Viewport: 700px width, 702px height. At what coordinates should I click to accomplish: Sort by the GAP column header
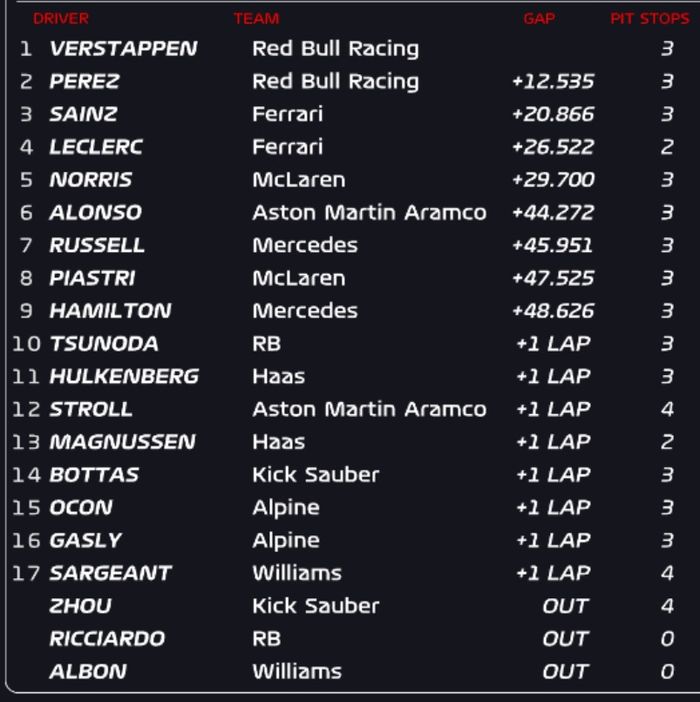539,19
